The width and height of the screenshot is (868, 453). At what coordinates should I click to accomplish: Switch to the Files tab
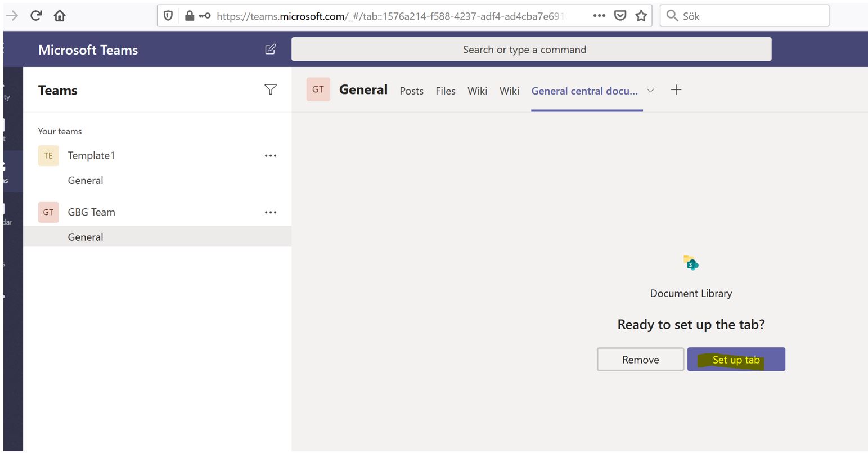point(445,91)
